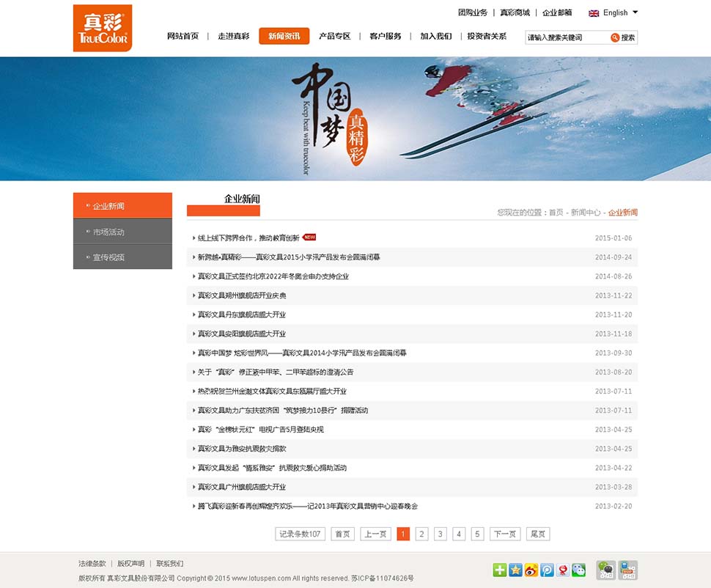Image resolution: width=711 pixels, height=588 pixels.
Task: Open the 线上线下跨界合作 news article
Action: (248, 238)
